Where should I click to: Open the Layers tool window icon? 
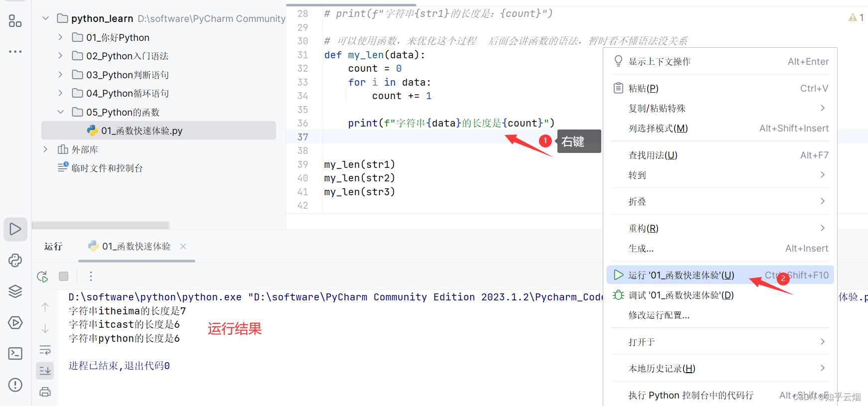coord(15,291)
